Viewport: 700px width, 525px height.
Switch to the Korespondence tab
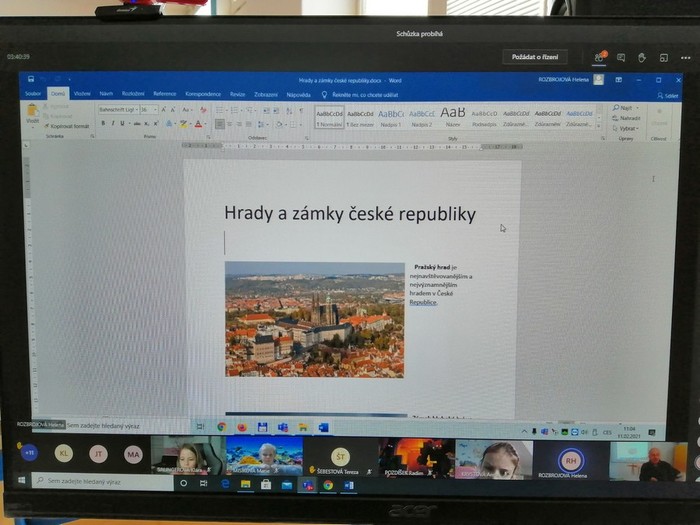[x=203, y=94]
